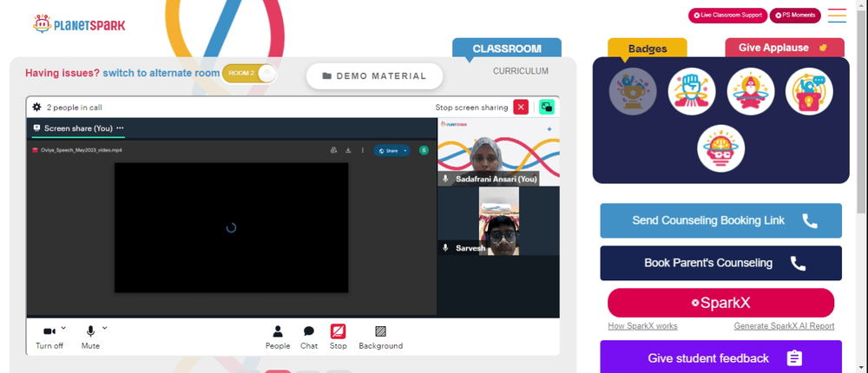The width and height of the screenshot is (868, 373).
Task: Click "2 people in call" text
Action: [74, 108]
